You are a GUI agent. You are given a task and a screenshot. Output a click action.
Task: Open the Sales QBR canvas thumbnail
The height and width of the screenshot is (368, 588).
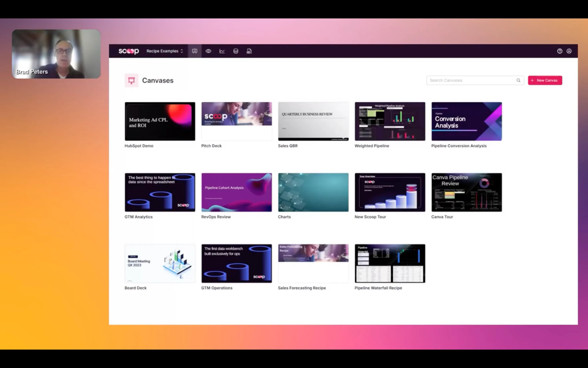tap(313, 121)
